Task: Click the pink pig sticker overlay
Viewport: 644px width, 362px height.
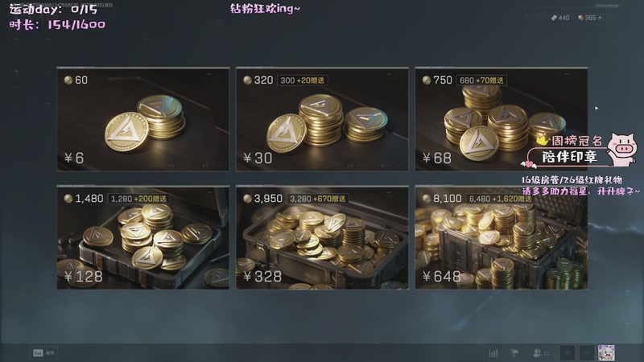Action: pos(621,149)
